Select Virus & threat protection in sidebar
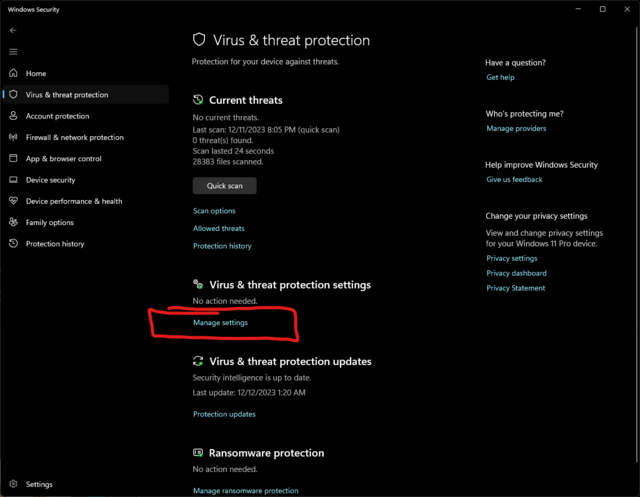This screenshot has width=640, height=497. pos(66,95)
